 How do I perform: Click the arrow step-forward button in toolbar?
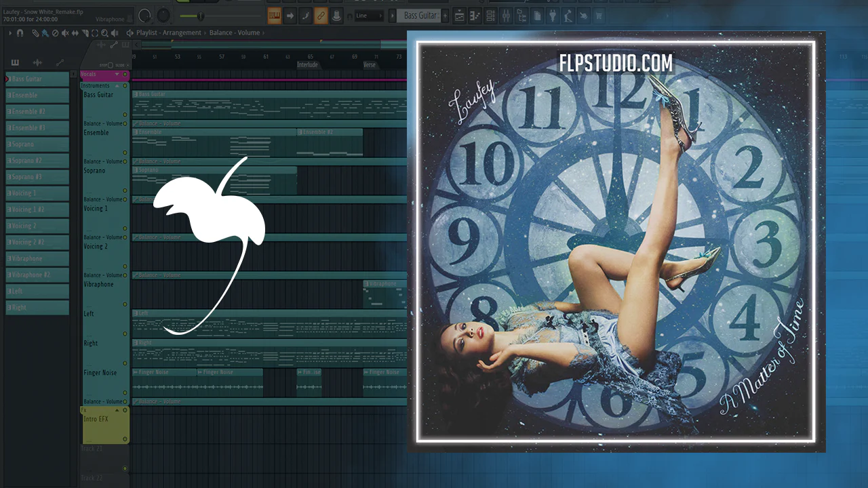pos(290,16)
